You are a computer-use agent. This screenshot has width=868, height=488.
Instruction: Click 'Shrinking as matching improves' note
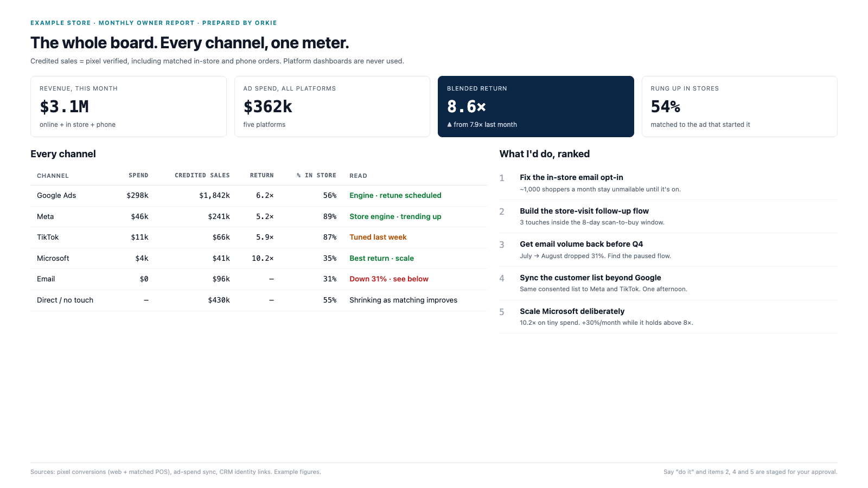403,300
